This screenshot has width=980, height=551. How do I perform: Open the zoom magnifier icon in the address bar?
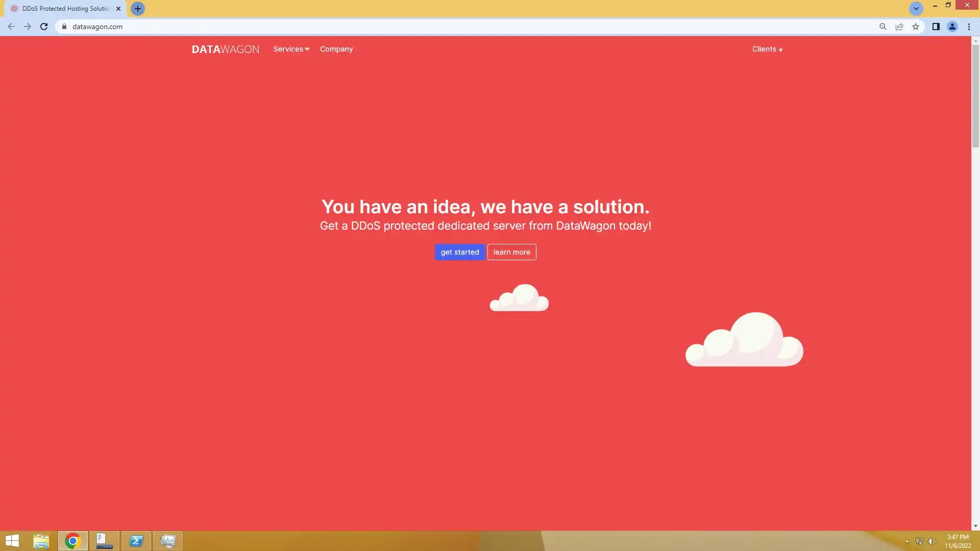[x=883, y=27]
